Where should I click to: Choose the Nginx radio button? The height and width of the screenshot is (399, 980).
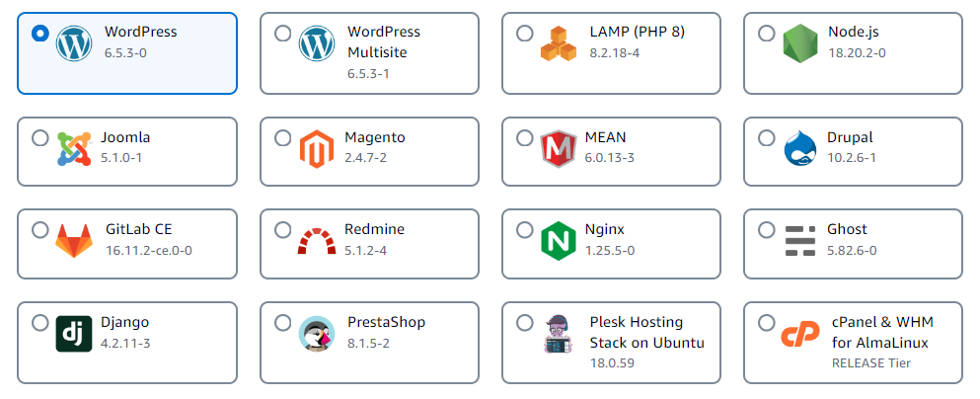pyautogui.click(x=524, y=230)
